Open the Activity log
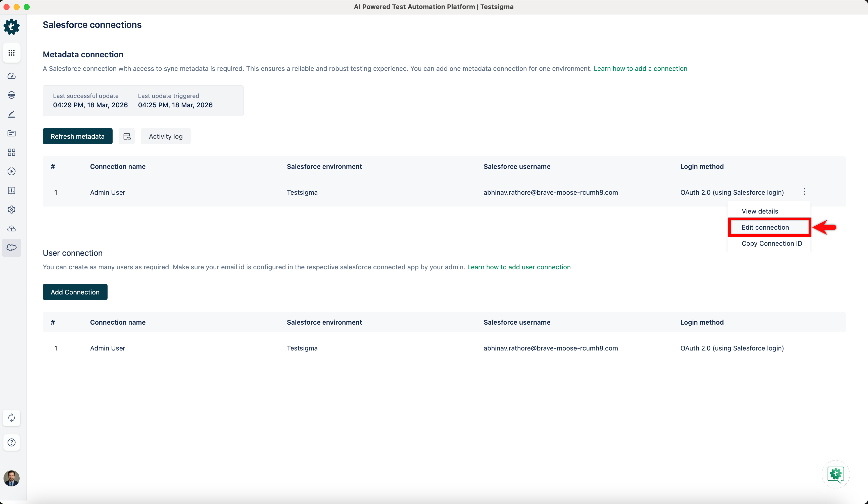This screenshot has width=868, height=504. [x=165, y=136]
